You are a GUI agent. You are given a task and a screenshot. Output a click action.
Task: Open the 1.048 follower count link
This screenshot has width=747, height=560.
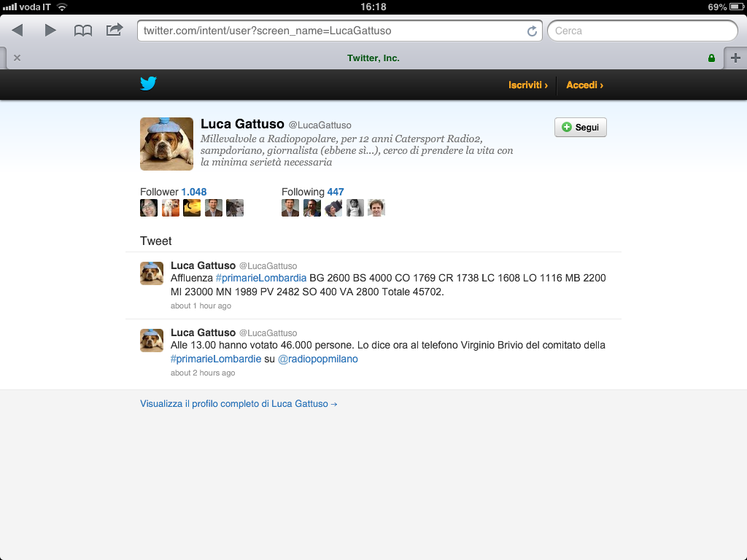tap(194, 192)
